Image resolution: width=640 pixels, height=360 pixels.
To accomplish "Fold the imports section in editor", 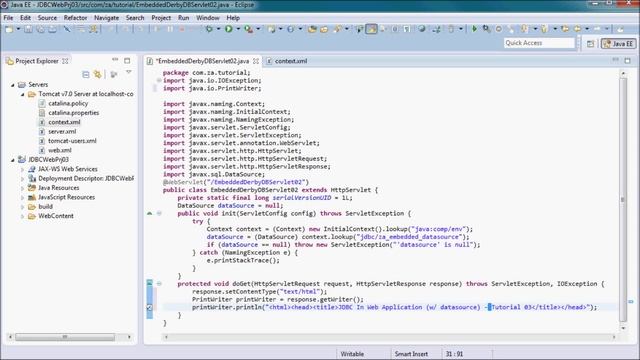I will coord(159,80).
